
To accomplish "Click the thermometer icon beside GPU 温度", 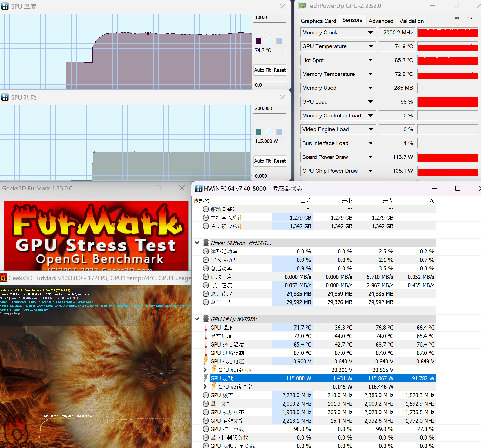I will coord(206,328).
